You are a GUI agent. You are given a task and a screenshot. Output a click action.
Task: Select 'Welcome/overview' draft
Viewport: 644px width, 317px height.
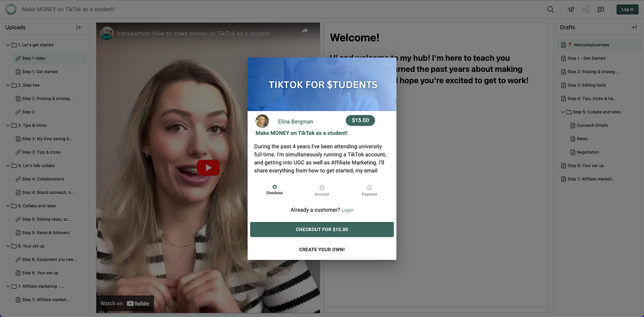pyautogui.click(x=599, y=45)
